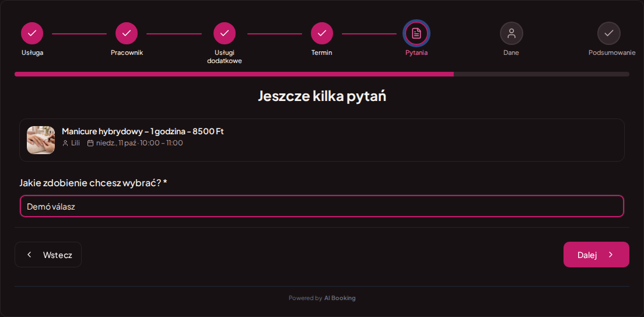The height and width of the screenshot is (317, 644).
Task: Focus the zdobienie answer input field
Action: tap(321, 207)
